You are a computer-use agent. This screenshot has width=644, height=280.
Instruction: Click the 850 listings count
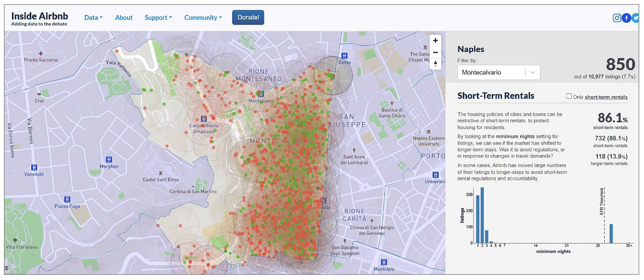click(620, 64)
